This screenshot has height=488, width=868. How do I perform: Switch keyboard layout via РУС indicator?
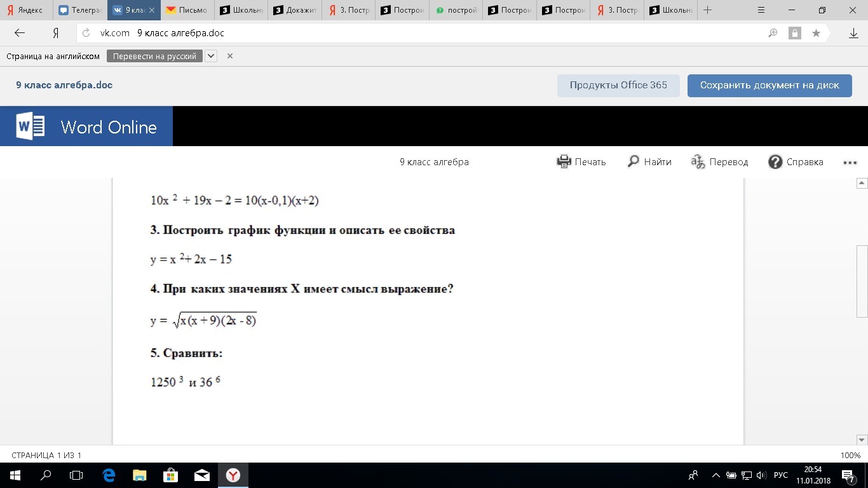pyautogui.click(x=780, y=475)
